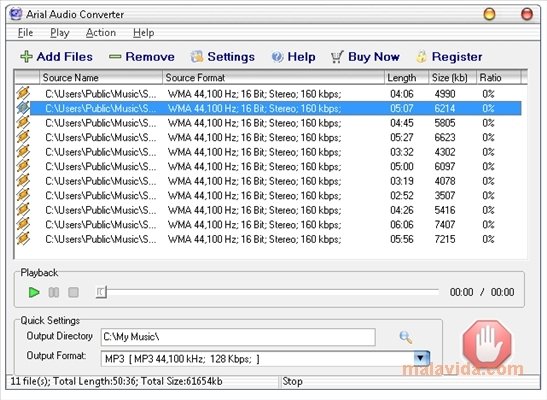Click size value 5416
The height and width of the screenshot is (400, 547).
click(445, 210)
